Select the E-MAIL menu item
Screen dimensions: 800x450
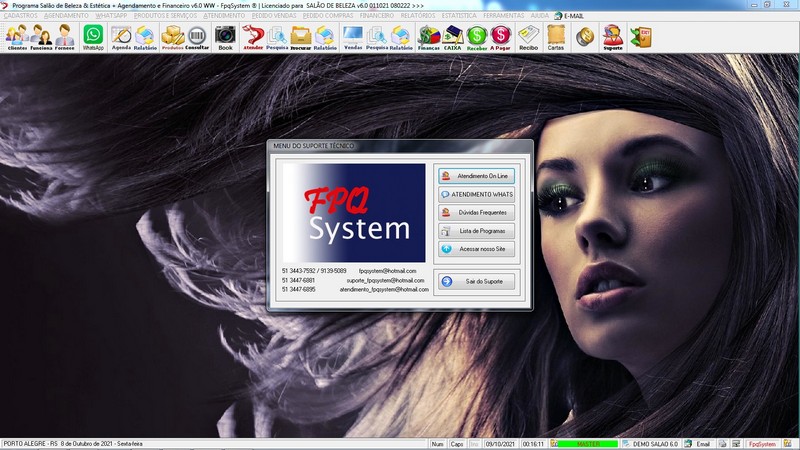(573, 16)
